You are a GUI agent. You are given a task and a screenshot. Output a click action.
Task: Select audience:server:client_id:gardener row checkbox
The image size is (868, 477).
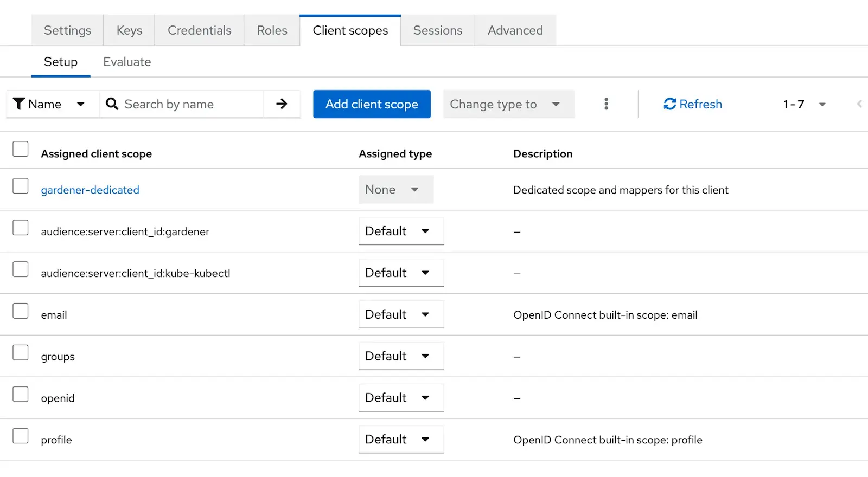tap(21, 228)
